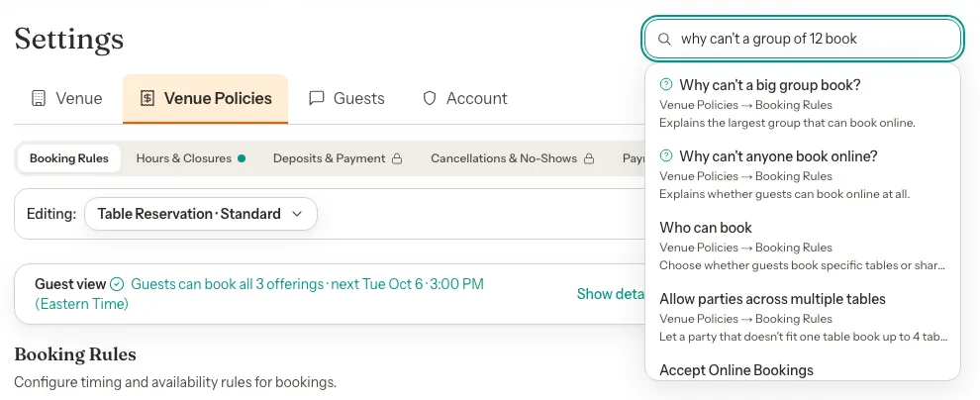The width and height of the screenshot is (980, 400).
Task: Click 'Configure timing and availability rules' text
Action: coord(175,382)
